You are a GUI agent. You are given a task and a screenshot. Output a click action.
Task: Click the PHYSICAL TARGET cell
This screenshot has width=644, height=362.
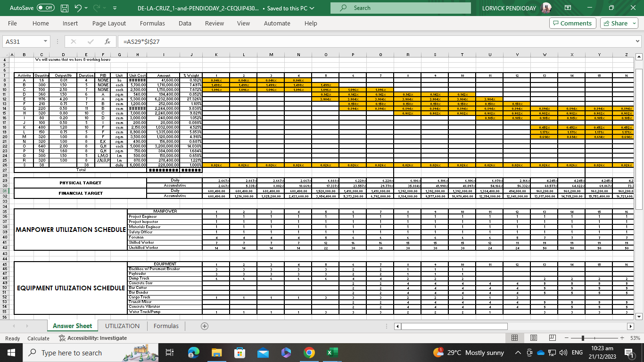(80, 183)
